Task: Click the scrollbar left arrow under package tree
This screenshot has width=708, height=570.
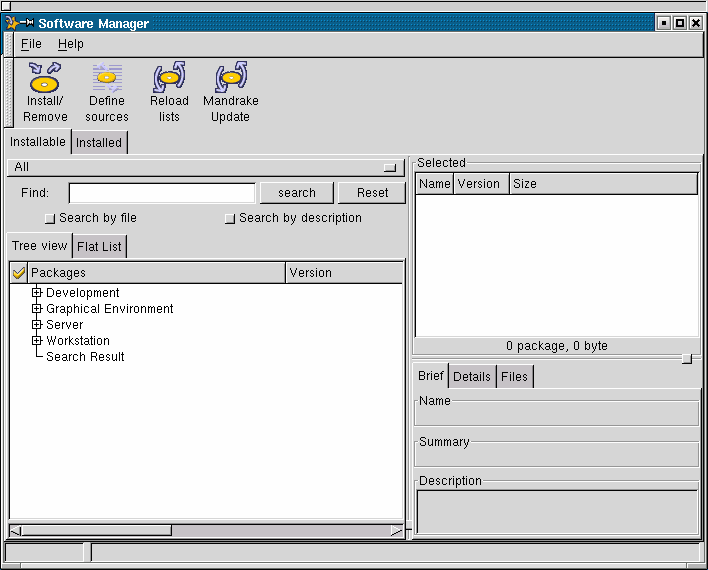Action: click(x=15, y=530)
